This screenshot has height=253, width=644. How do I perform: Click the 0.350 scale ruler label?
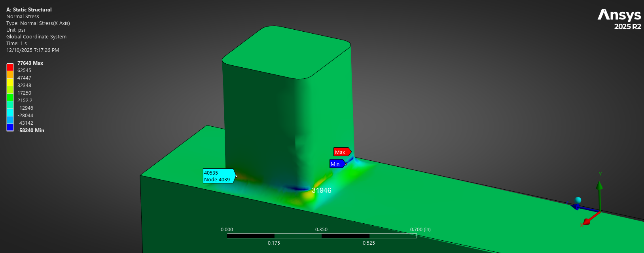click(321, 230)
